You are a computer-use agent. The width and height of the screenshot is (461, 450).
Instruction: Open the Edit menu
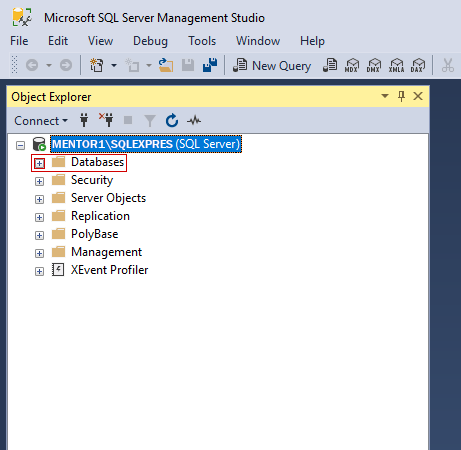(x=58, y=41)
